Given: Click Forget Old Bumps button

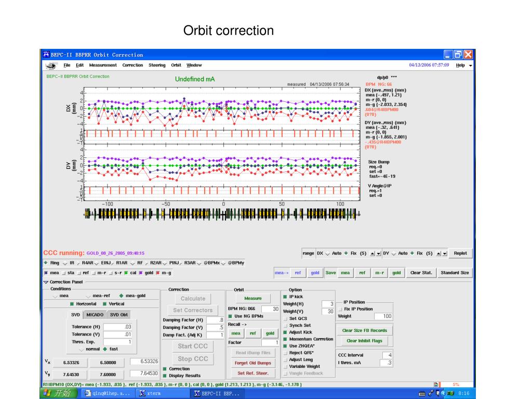Looking at the screenshot, I should pos(253,363).
